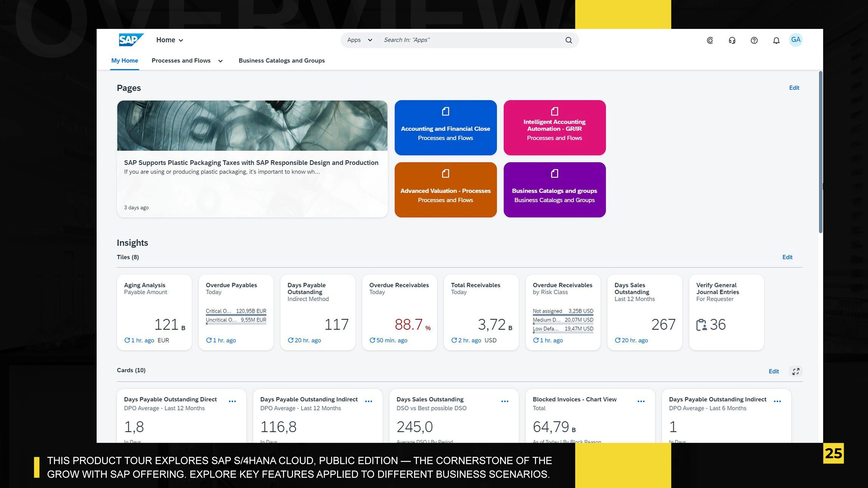Expand Processes and Flows chevron
868x488 pixels.
coord(220,61)
